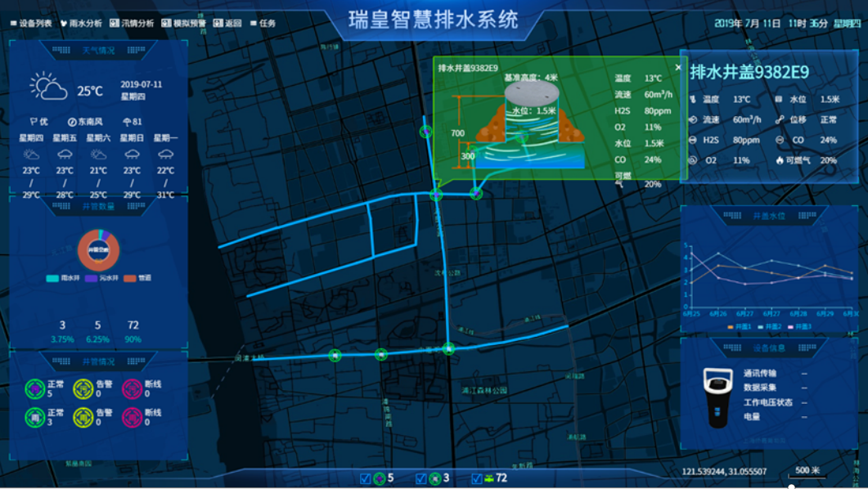Screen dimensions: 868x489
Task: Click the yellow 告警 icon in the 正常 3 row
Action: tap(83, 417)
